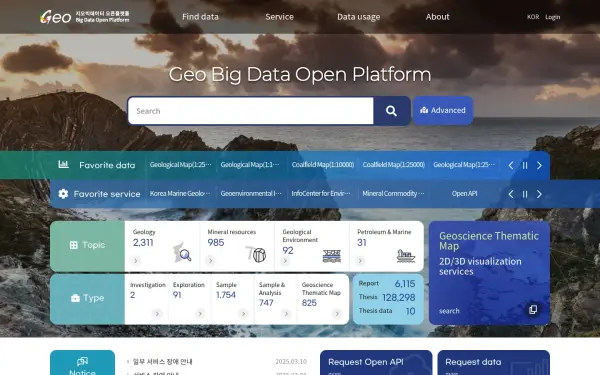Show previous Favorite data items

click(x=511, y=165)
